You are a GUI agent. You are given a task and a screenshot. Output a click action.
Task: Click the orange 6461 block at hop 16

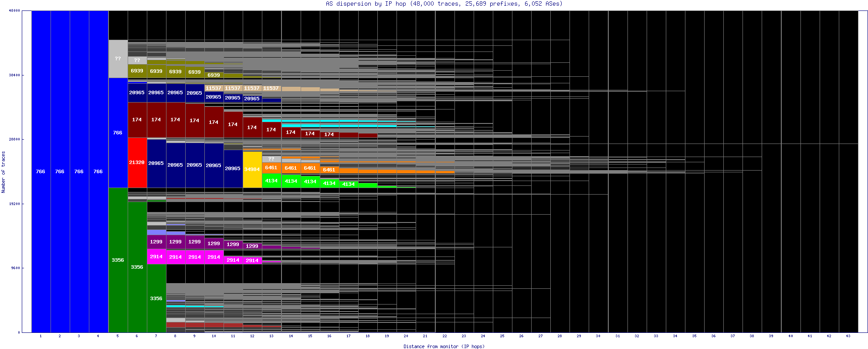point(329,170)
